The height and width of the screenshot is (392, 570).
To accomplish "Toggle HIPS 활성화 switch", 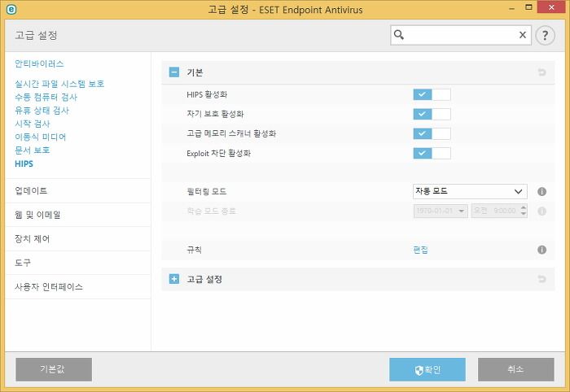I will pyautogui.click(x=432, y=94).
